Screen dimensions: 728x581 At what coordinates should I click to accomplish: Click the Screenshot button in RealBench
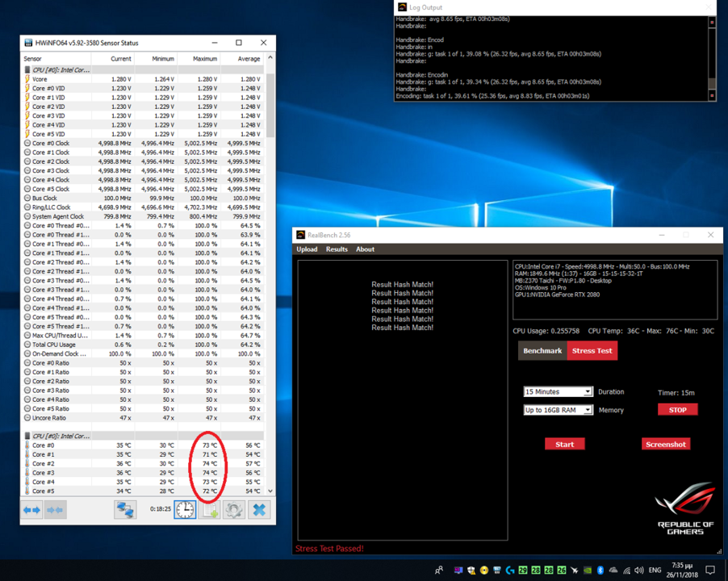(x=666, y=444)
